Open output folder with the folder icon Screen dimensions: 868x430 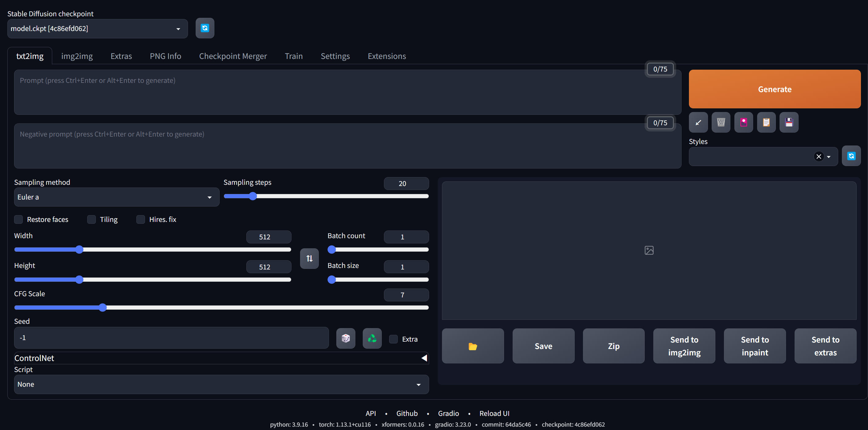click(473, 346)
